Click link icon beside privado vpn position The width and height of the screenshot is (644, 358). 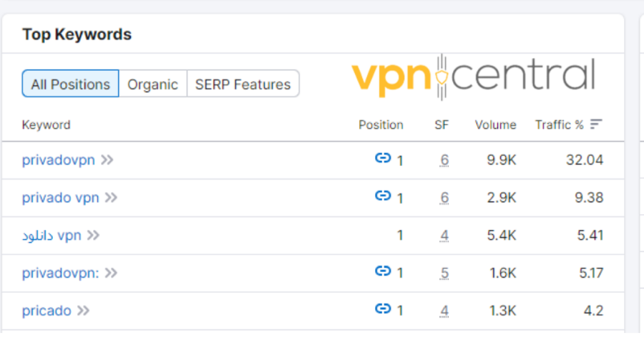[x=383, y=195]
